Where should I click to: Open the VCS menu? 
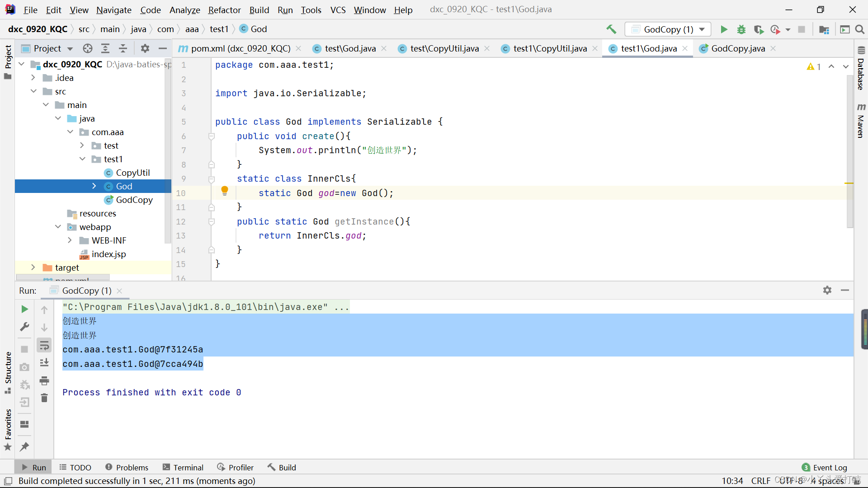pos(338,10)
